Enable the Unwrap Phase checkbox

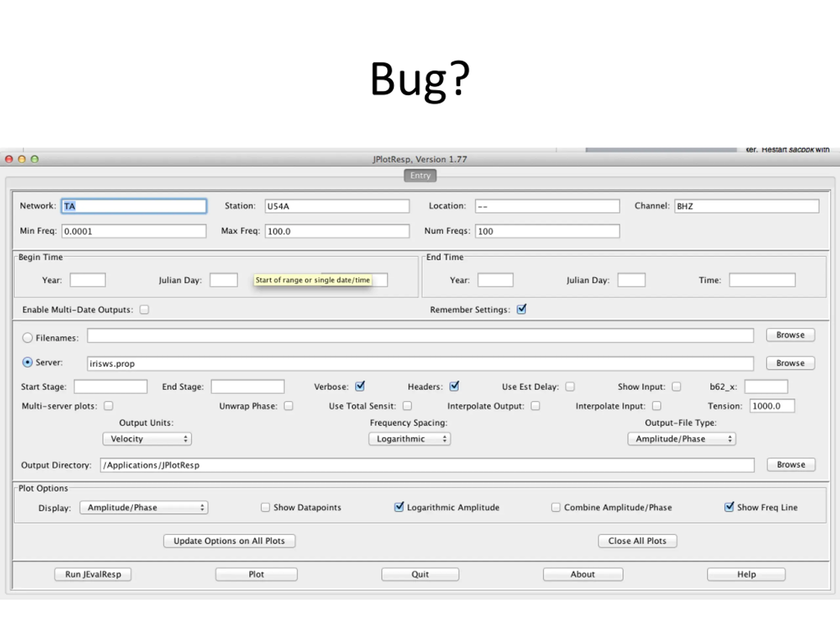(x=289, y=406)
